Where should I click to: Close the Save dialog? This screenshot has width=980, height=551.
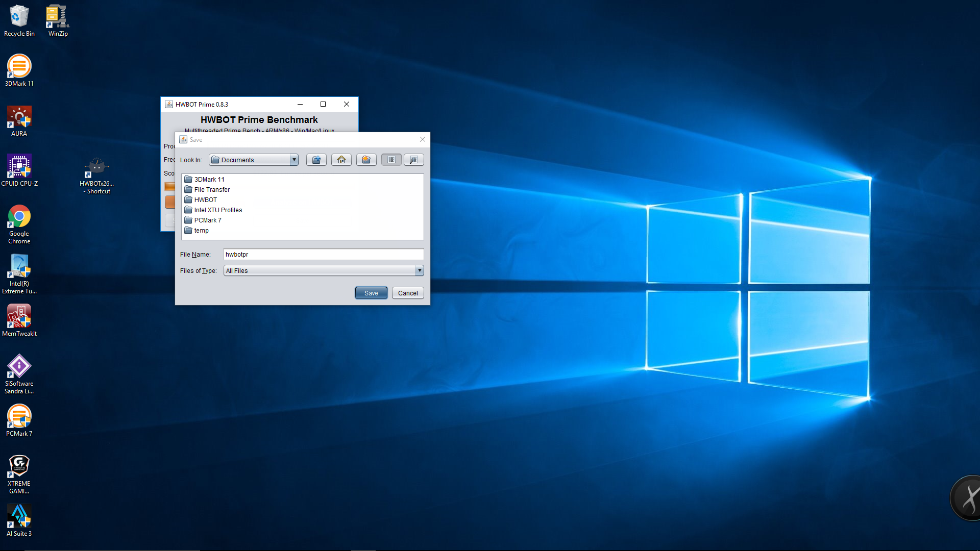click(423, 139)
